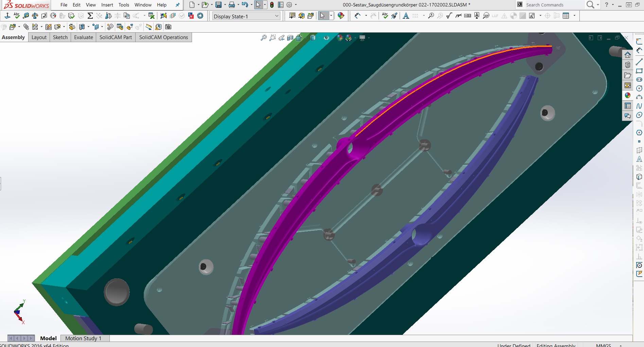644x347 pixels.
Task: Click the Open file folder icon
Action: (x=205, y=5)
